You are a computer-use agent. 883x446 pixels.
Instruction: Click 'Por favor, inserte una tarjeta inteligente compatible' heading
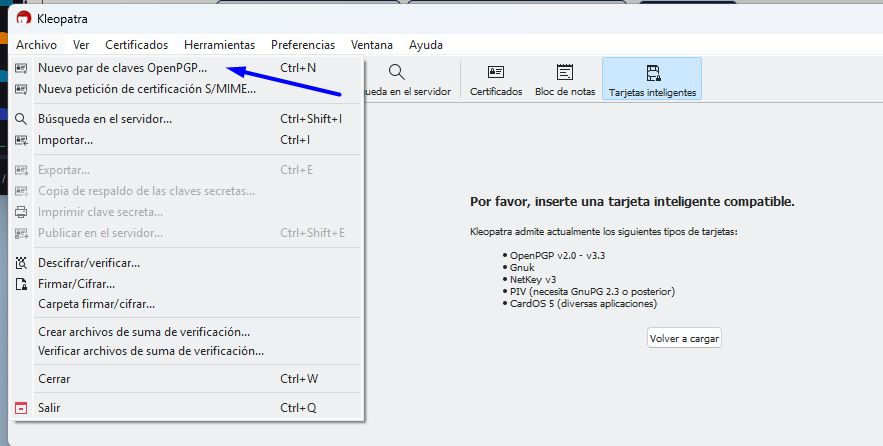point(632,202)
